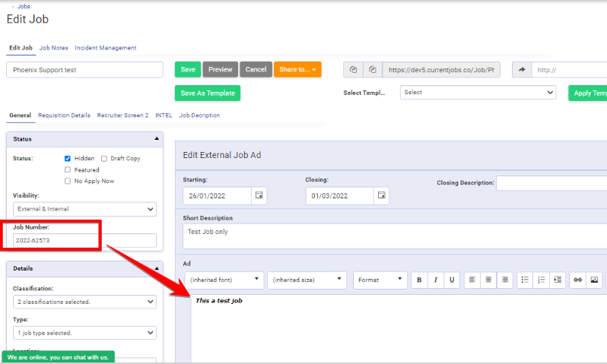Click the Closing date field
The image size is (607, 364).
pos(339,196)
